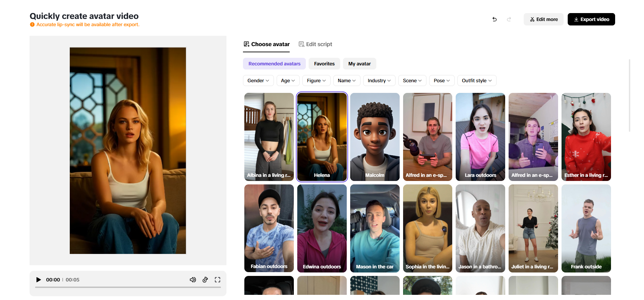Choose the Frank outside avatar

coord(586,228)
